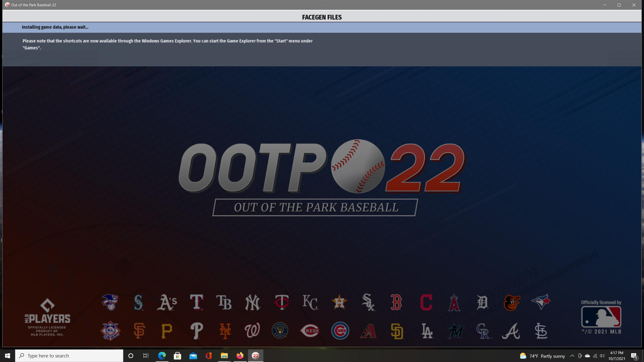The height and width of the screenshot is (362, 644).
Task: Open the Windows Start menu
Action: [x=8, y=355]
